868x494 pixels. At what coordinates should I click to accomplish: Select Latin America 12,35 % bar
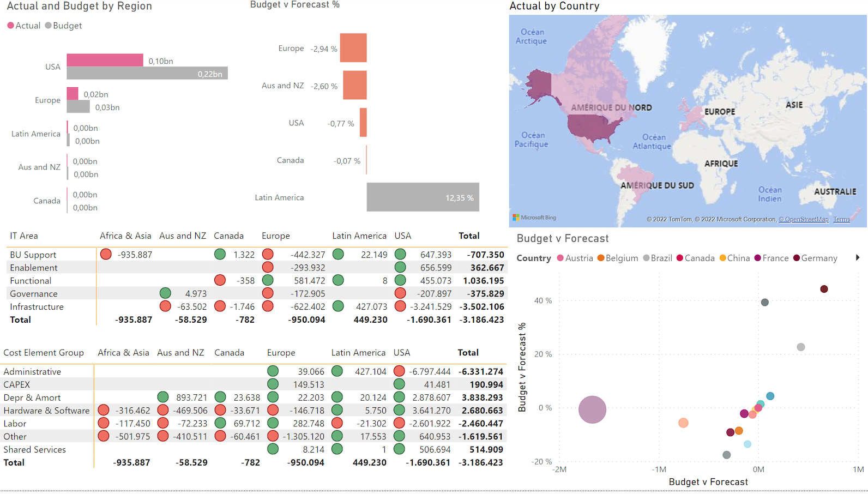pyautogui.click(x=423, y=197)
